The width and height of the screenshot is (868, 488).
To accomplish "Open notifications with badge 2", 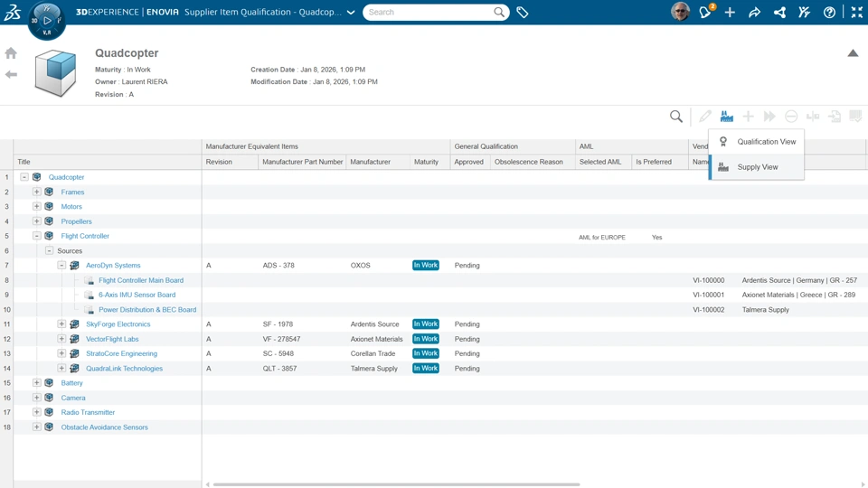I will click(x=705, y=12).
